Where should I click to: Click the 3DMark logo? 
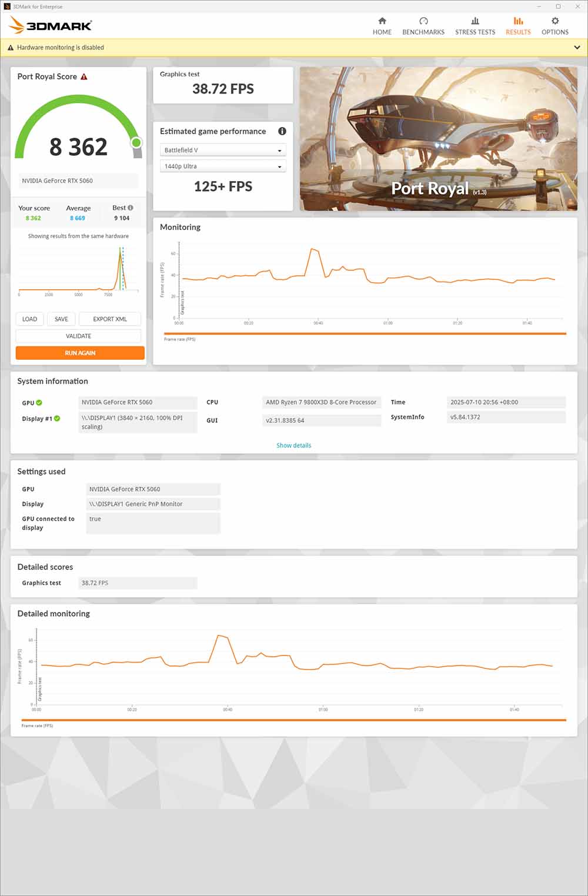pyautogui.click(x=51, y=25)
